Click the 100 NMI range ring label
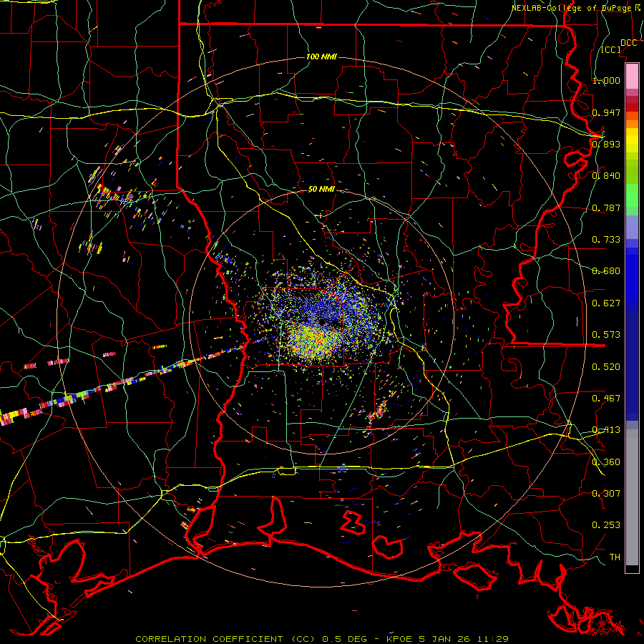This screenshot has width=644, height=644. [x=321, y=57]
